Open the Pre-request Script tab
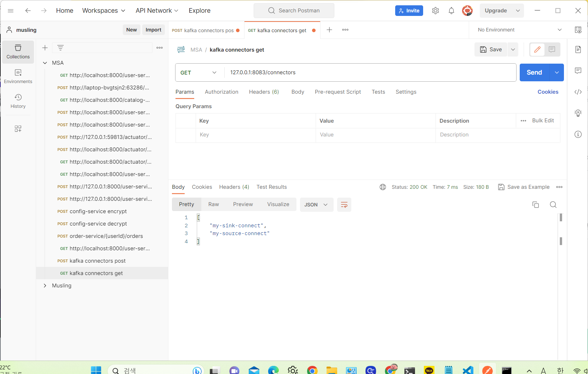Screen dimensions: 588x374 (338, 92)
